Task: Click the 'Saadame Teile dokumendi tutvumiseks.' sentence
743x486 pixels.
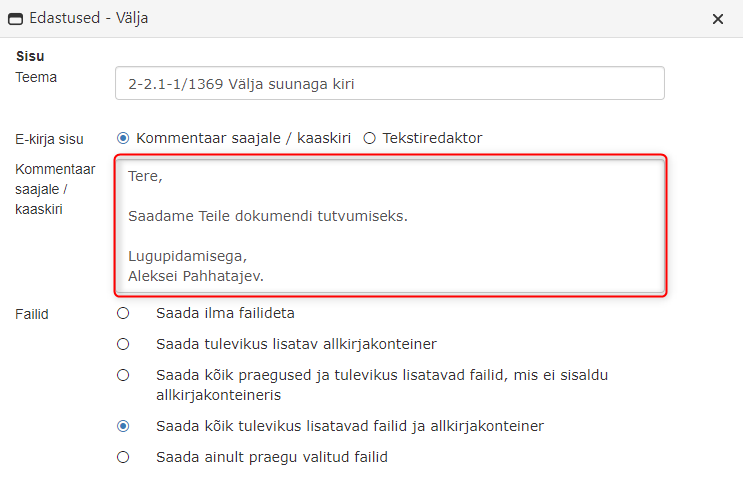Action: click(268, 216)
